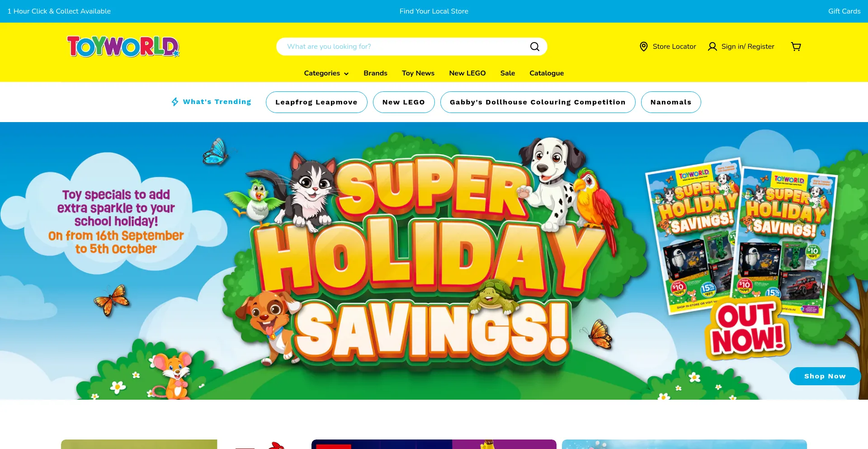Click the Toyworld logo
The height and width of the screenshot is (449, 868).
coord(123,47)
